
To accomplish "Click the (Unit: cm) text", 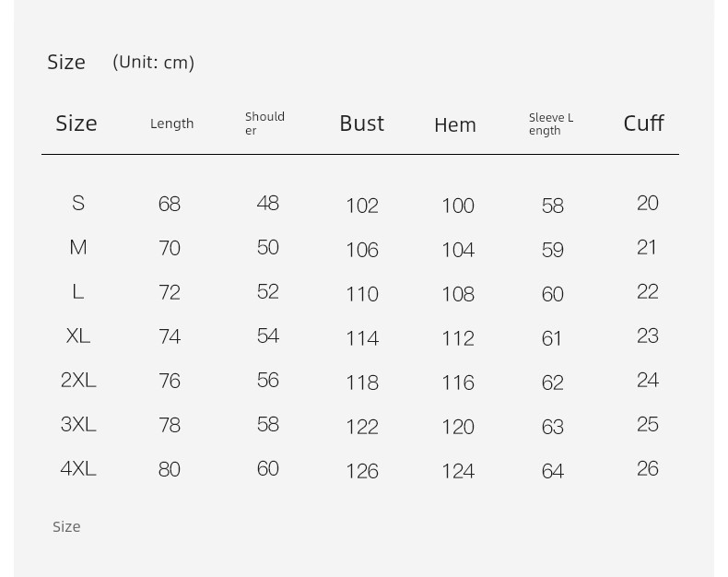I will [153, 63].
